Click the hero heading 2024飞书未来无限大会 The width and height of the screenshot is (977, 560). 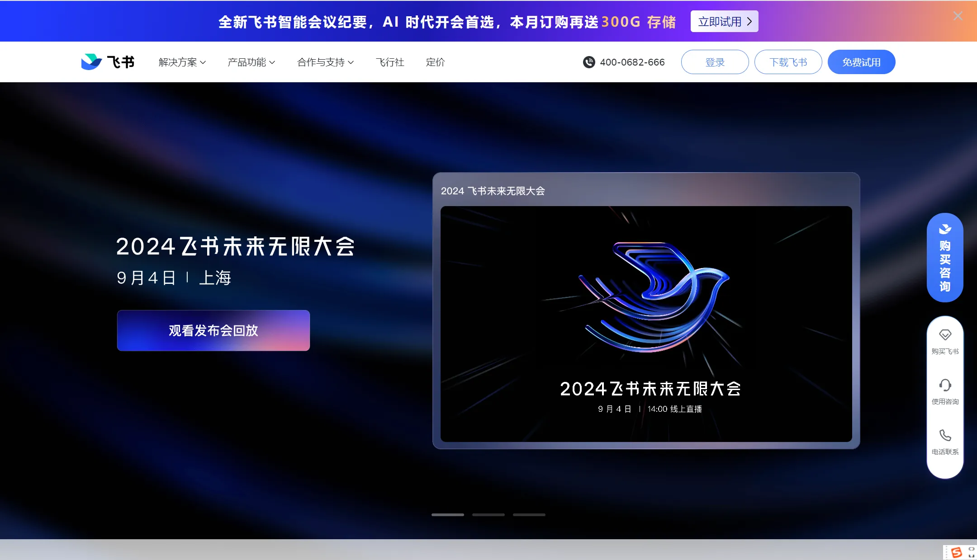(236, 247)
